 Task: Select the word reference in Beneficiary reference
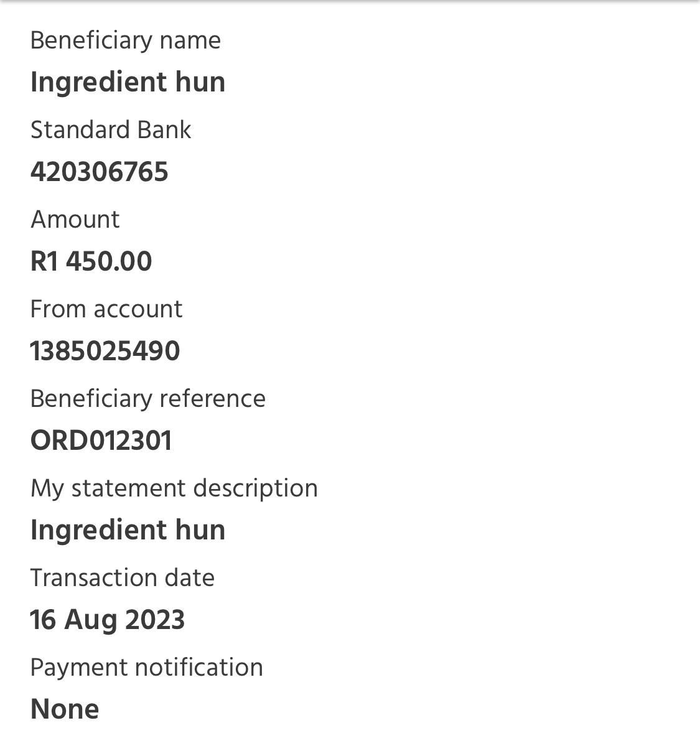coord(212,399)
